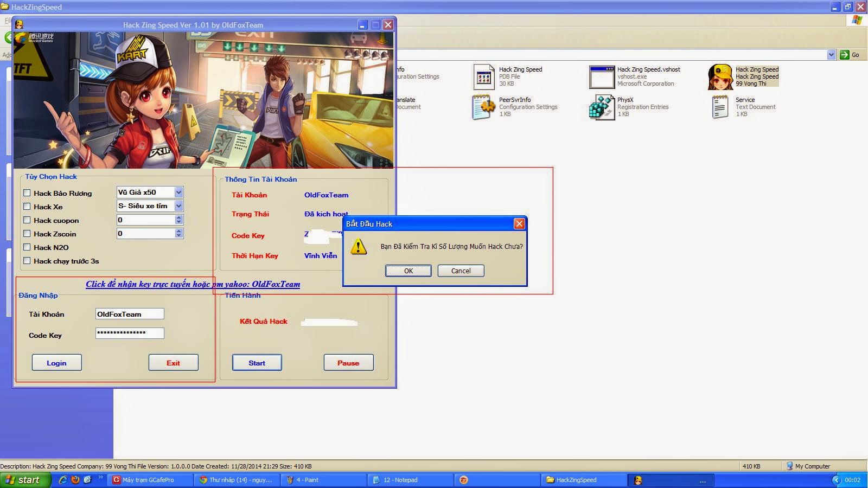Click the warning icon in the dialog

tap(359, 247)
